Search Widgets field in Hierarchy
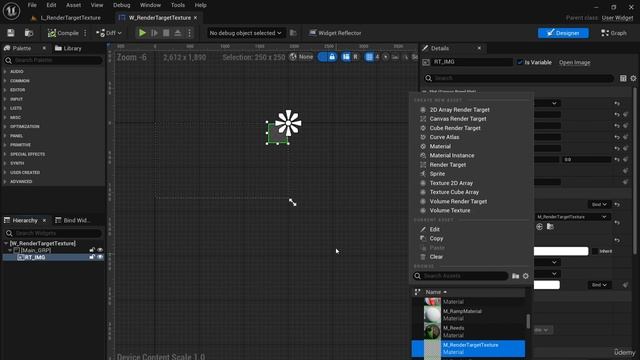 pos(53,233)
